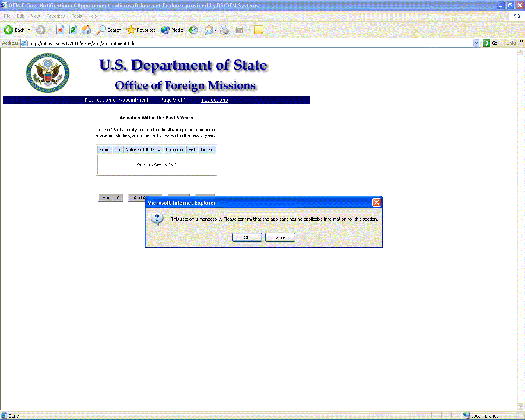Click the Edit column header in table

coord(192,150)
